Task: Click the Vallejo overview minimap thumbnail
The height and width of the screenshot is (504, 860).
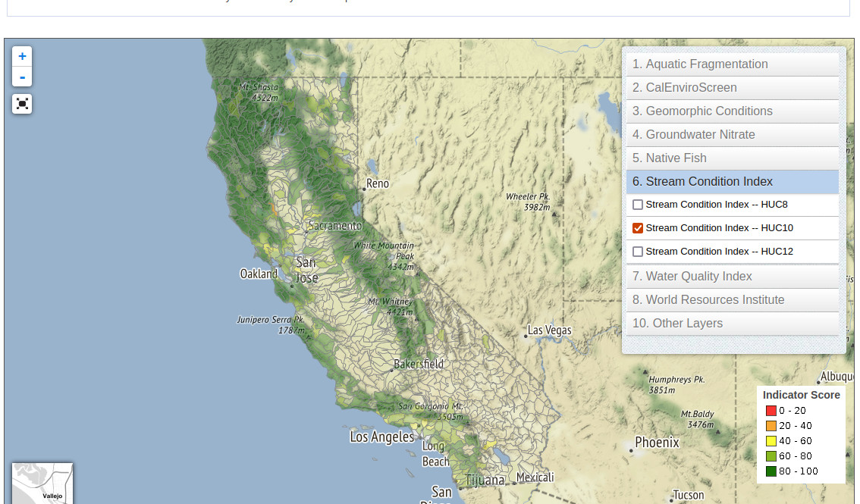Action: (x=42, y=484)
